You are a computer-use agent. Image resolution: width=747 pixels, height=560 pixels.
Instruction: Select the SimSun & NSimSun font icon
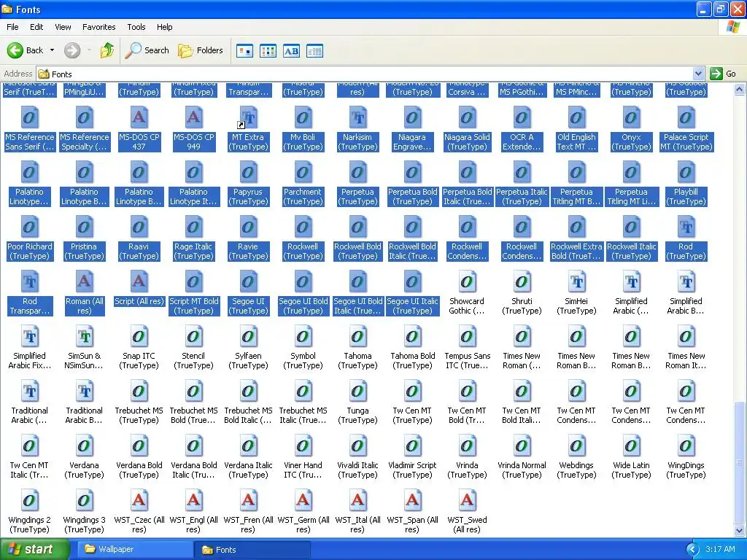coord(84,337)
